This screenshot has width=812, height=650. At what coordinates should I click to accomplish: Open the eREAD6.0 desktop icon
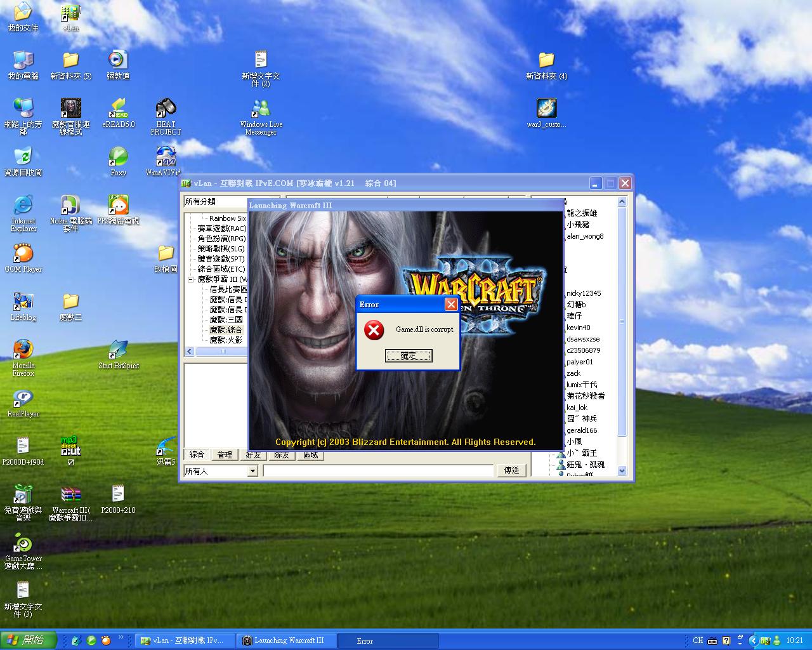pos(118,109)
